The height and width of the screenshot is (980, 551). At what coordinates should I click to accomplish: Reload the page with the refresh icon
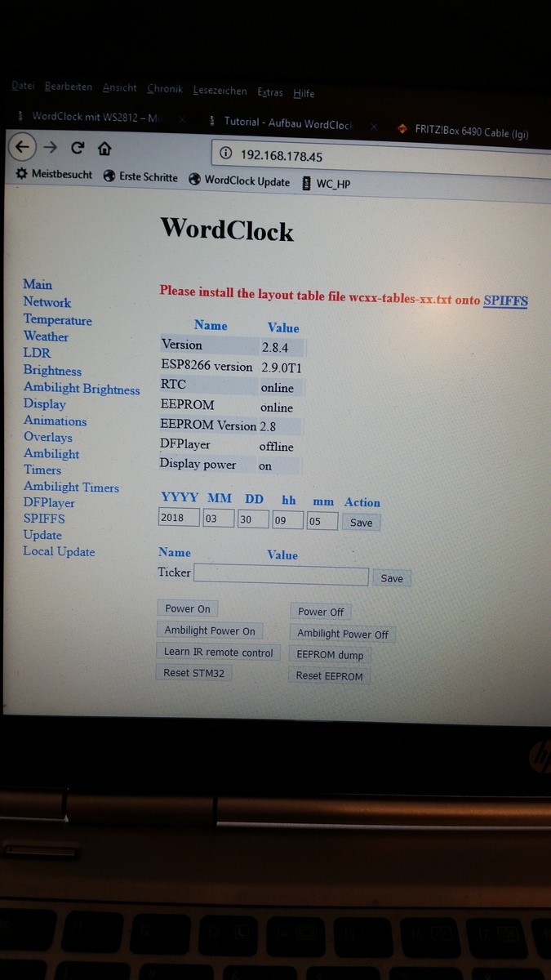(x=78, y=148)
